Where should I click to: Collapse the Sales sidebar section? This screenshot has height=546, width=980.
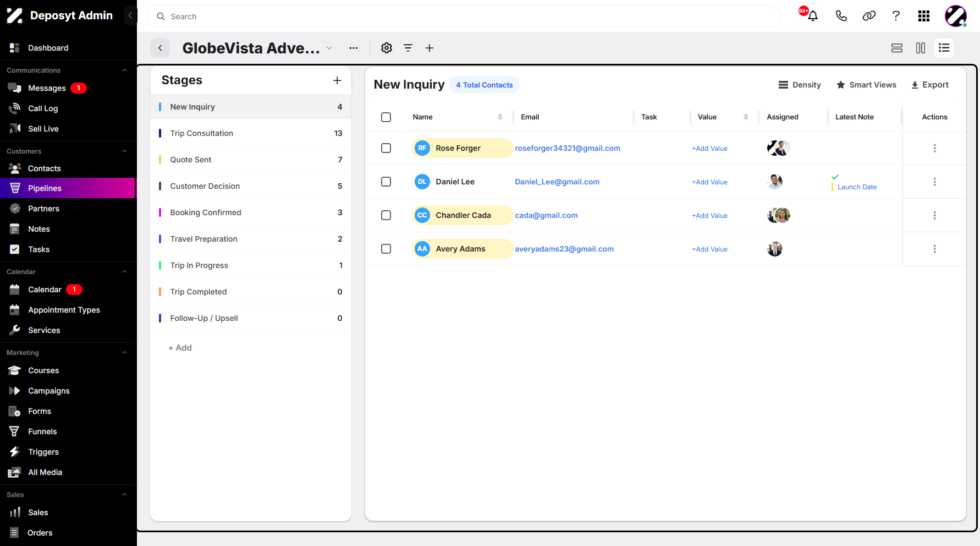pos(124,495)
